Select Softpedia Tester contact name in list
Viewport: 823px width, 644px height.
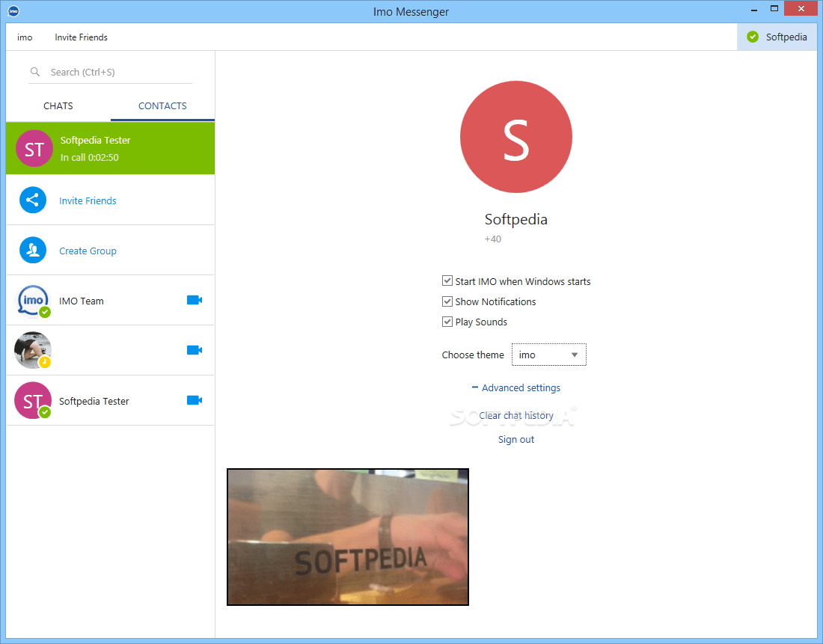coord(94,401)
